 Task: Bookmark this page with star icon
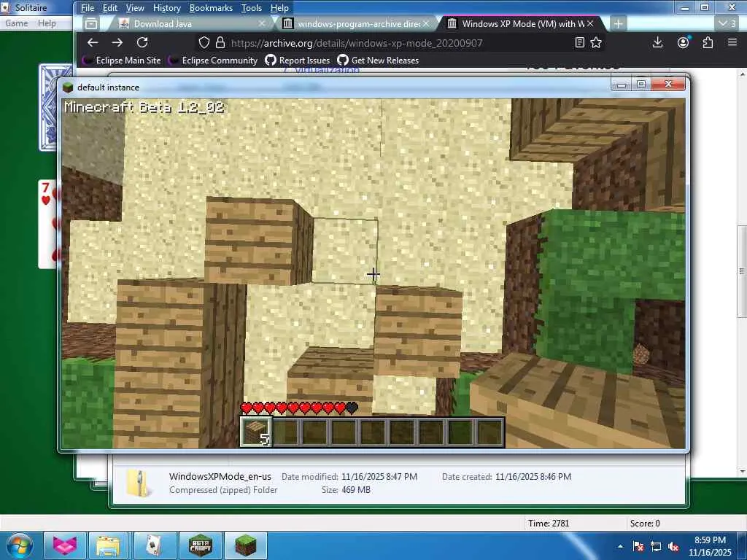pos(596,43)
